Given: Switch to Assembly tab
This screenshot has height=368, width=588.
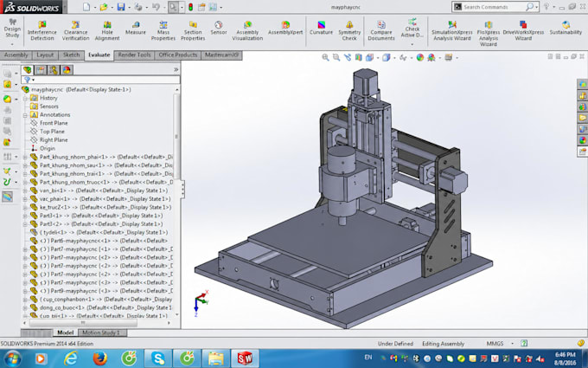Looking at the screenshot, I should tap(16, 55).
